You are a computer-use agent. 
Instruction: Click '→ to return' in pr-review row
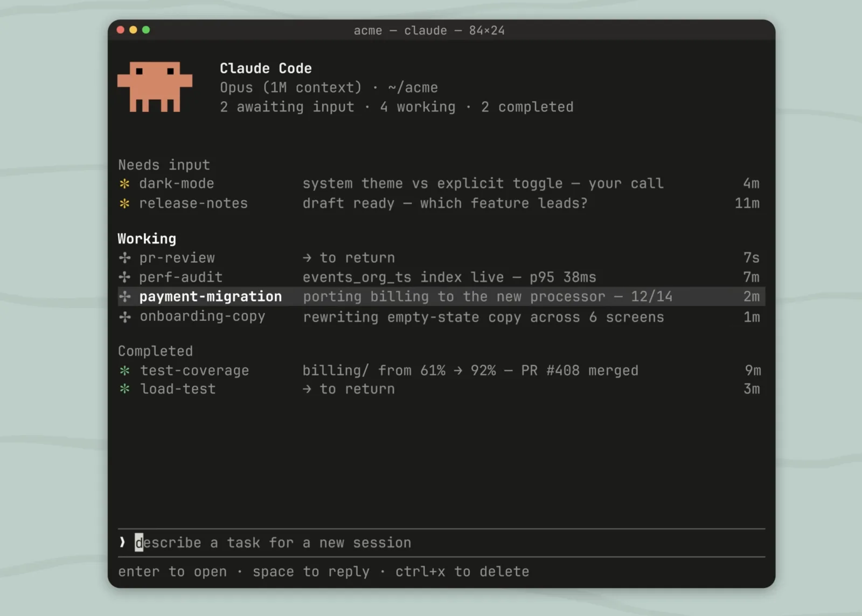coord(349,258)
